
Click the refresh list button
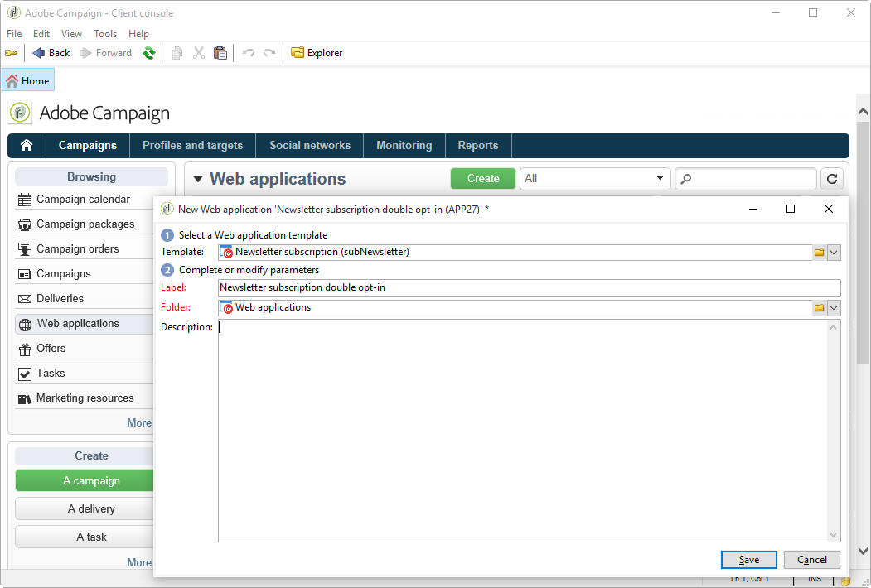pyautogui.click(x=831, y=179)
